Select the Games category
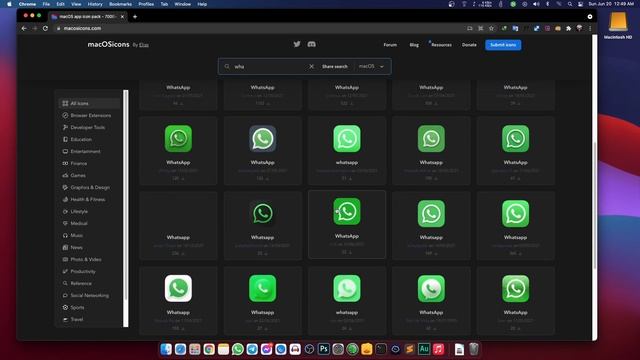The image size is (640, 360). pos(90,175)
